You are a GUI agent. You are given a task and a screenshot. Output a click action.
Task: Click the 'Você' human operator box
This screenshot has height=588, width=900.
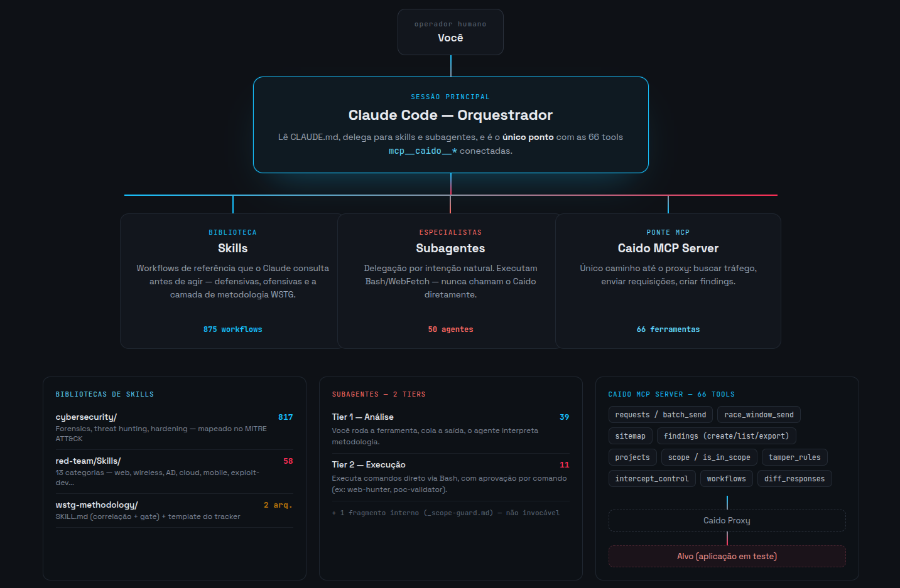[450, 32]
